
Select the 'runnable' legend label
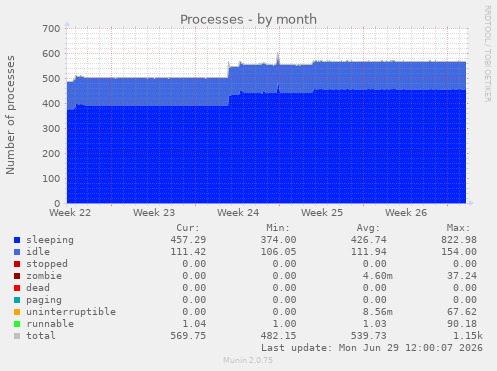tap(50, 324)
